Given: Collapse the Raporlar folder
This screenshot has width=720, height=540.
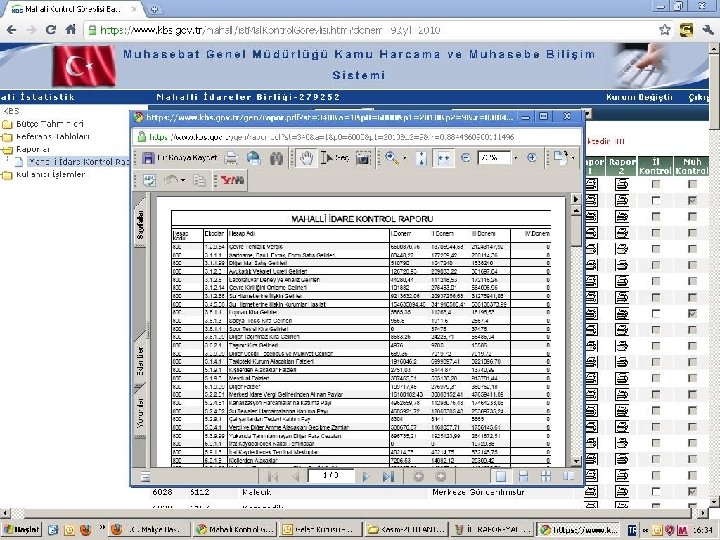Looking at the screenshot, I should pyautogui.click(x=7, y=150).
